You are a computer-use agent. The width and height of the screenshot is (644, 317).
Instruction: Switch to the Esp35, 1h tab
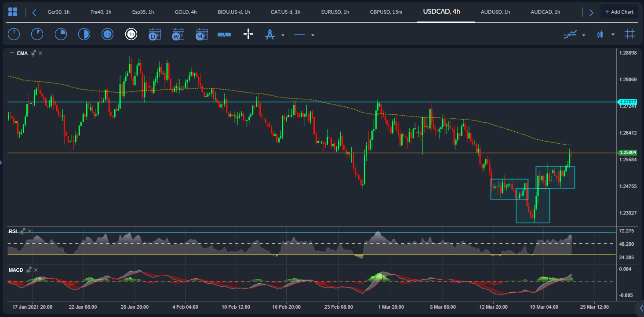143,12
